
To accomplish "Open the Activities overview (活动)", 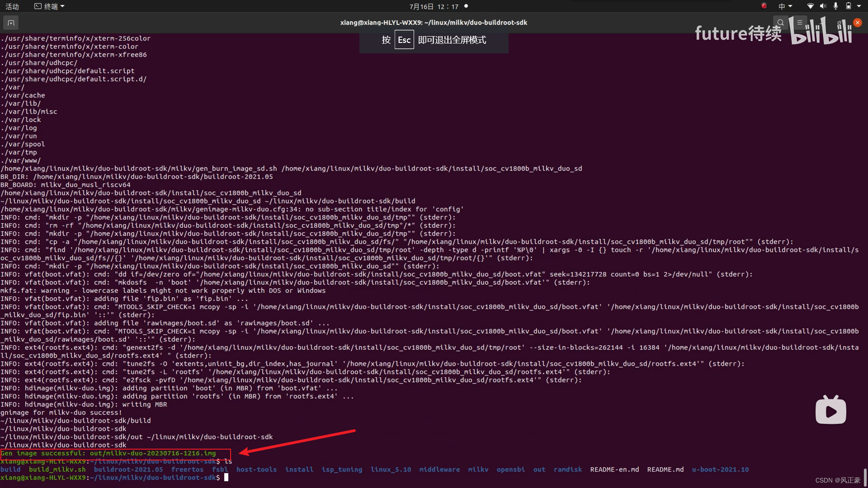I will (12, 6).
